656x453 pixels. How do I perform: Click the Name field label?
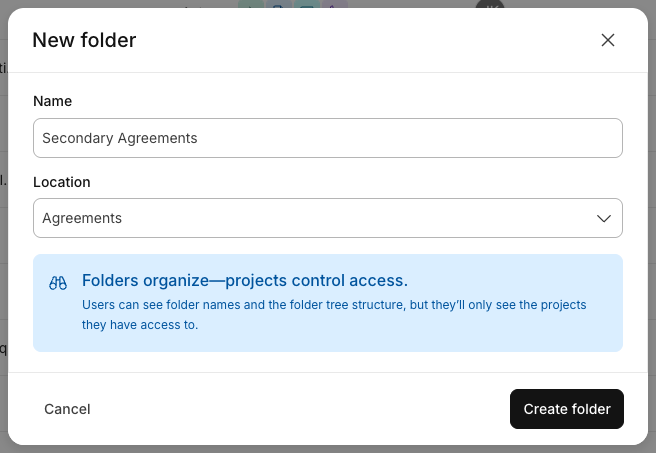click(x=53, y=101)
